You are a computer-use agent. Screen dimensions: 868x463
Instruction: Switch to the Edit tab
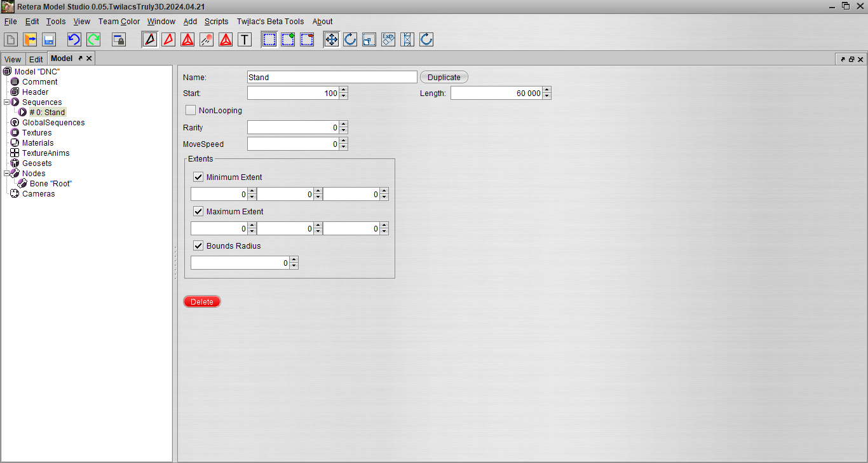pos(36,59)
